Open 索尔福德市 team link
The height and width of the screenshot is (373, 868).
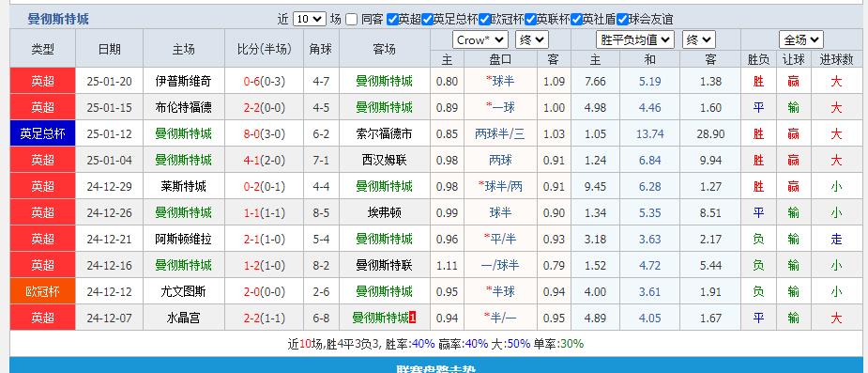(384, 134)
